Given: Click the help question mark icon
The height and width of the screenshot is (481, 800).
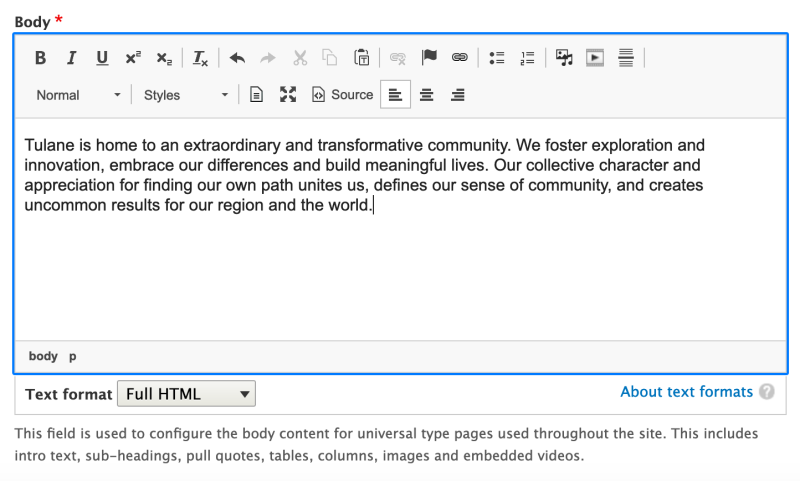Looking at the screenshot, I should pos(766,392).
